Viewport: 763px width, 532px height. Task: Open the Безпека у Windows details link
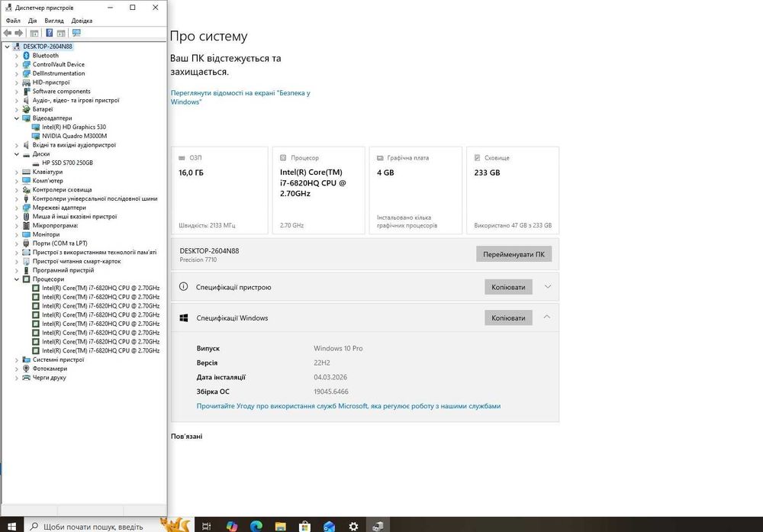pos(240,98)
